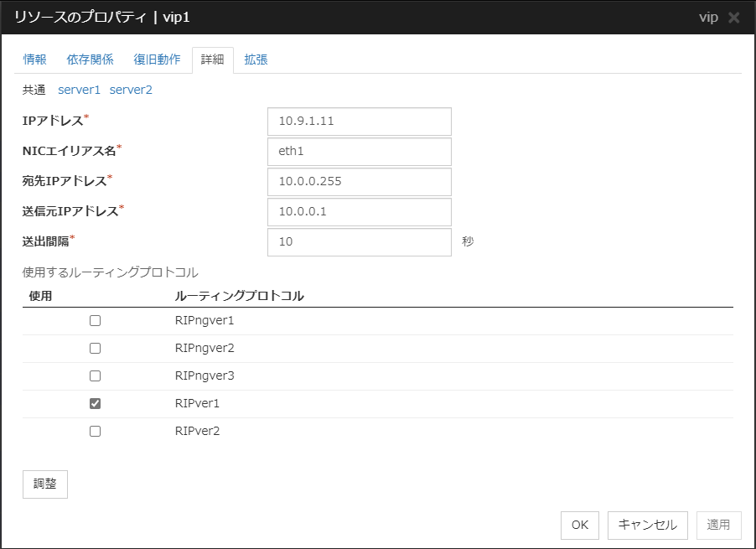
Task: Enable the RIPver2 routing protocol
Action: pyautogui.click(x=95, y=431)
